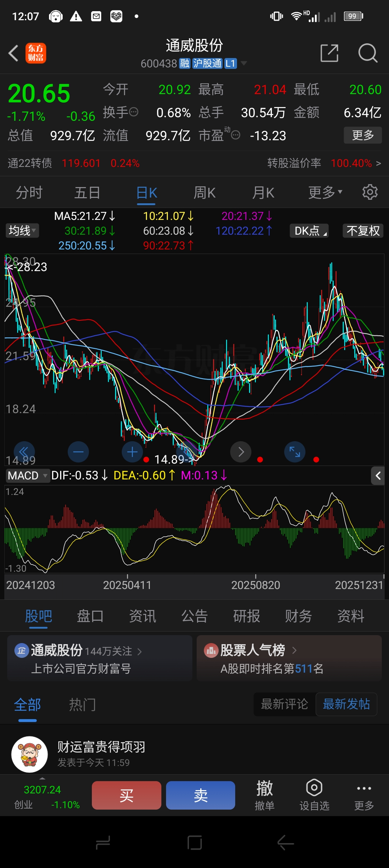Tap the 沪股通 badge
Image resolution: width=389 pixels, height=868 pixels.
pos(207,64)
